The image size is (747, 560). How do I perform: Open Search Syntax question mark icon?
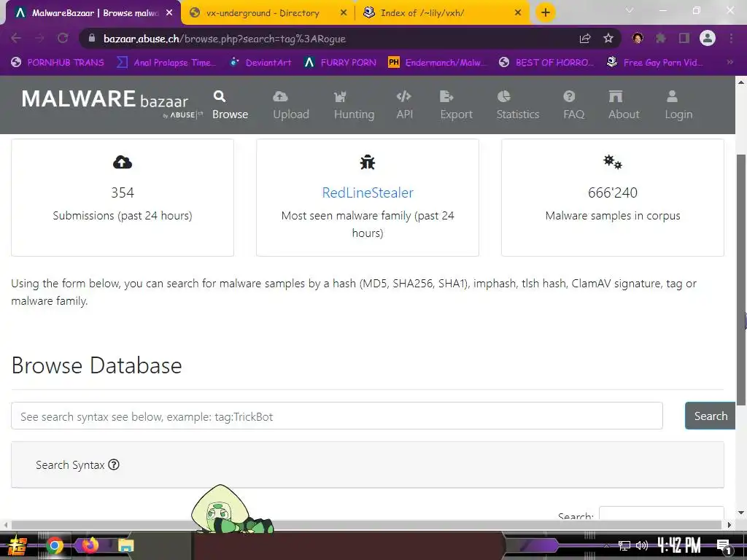pyautogui.click(x=113, y=464)
